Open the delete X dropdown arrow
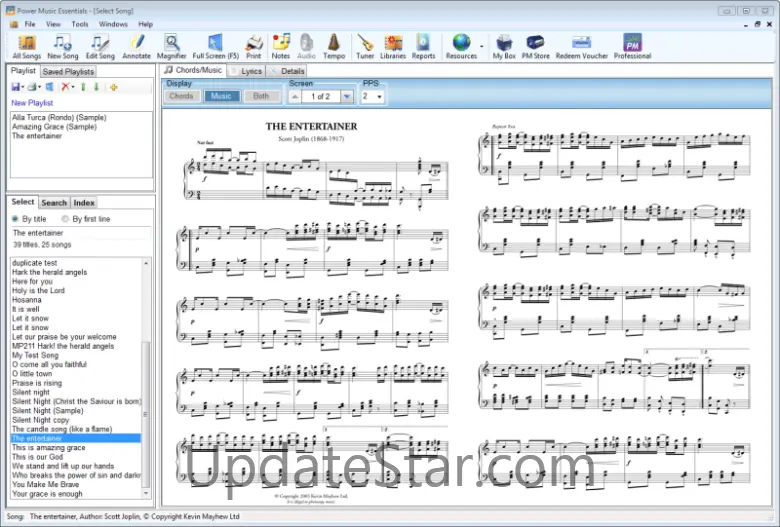This screenshot has width=780, height=527. click(x=73, y=88)
